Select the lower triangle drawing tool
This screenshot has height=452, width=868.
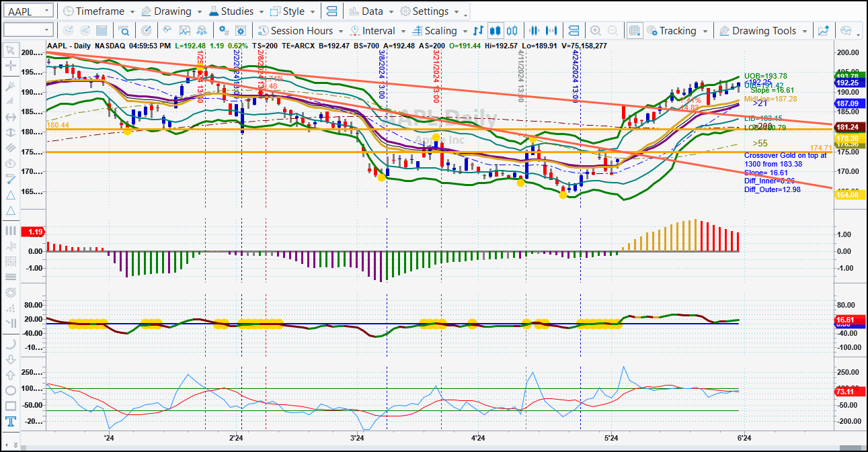[10, 211]
